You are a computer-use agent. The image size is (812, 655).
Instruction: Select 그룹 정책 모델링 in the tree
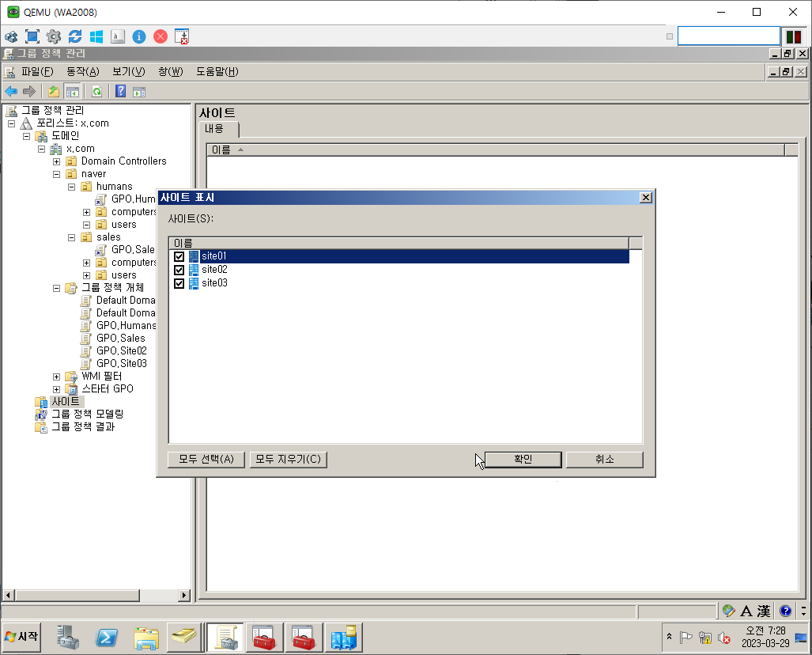pyautogui.click(x=87, y=414)
